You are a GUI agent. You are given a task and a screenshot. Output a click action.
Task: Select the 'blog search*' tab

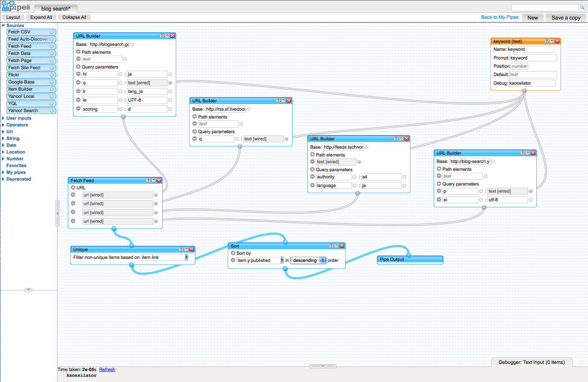pyautogui.click(x=56, y=9)
